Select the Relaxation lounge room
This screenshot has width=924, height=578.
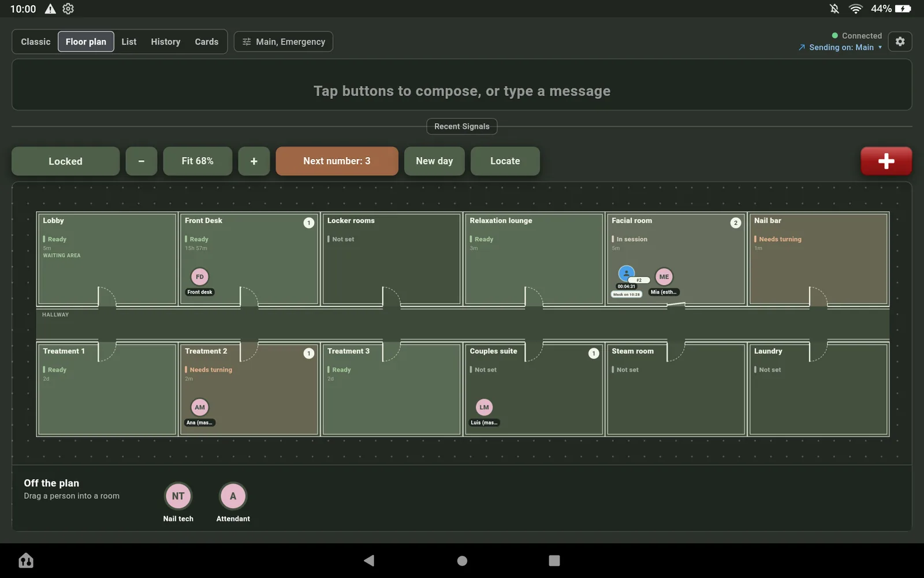pyautogui.click(x=534, y=259)
